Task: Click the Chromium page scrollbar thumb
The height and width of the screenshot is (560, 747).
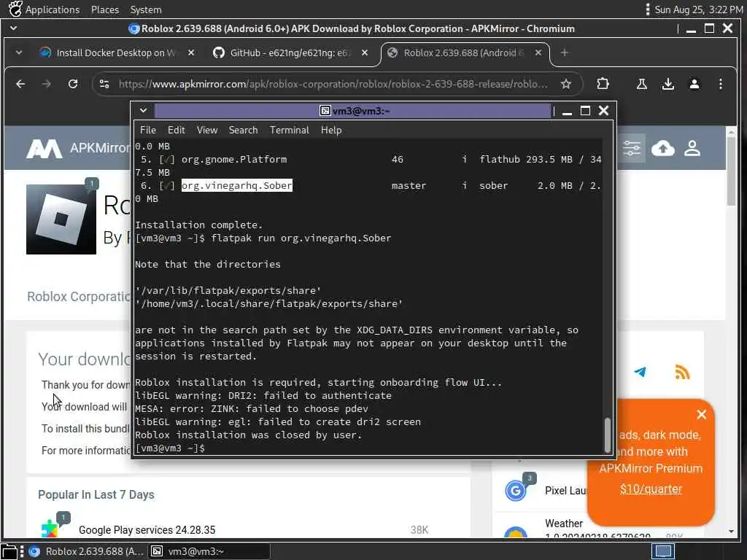Action: pos(731,171)
